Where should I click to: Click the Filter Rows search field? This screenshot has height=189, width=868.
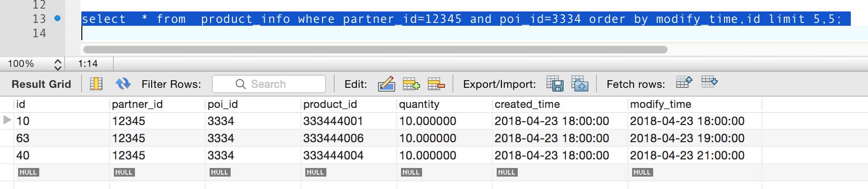(269, 84)
